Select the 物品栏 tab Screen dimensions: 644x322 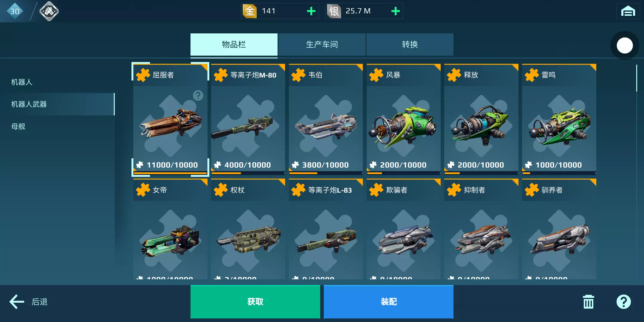point(234,45)
